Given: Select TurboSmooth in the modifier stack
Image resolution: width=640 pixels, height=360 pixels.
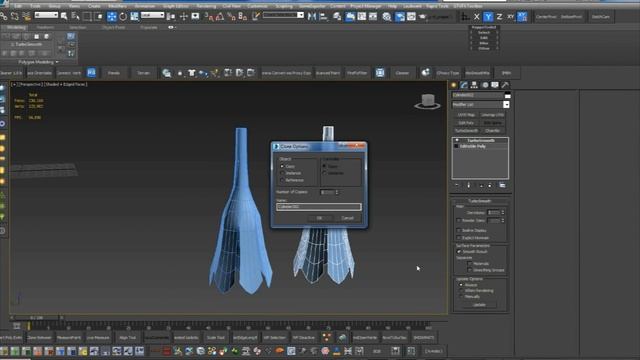Looking at the screenshot, I should [480, 140].
